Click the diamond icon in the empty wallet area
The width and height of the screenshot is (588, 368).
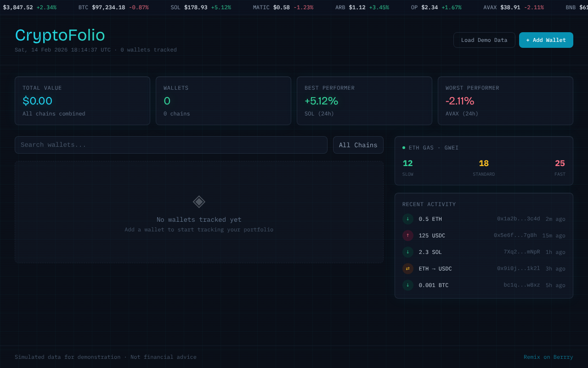pos(199,202)
